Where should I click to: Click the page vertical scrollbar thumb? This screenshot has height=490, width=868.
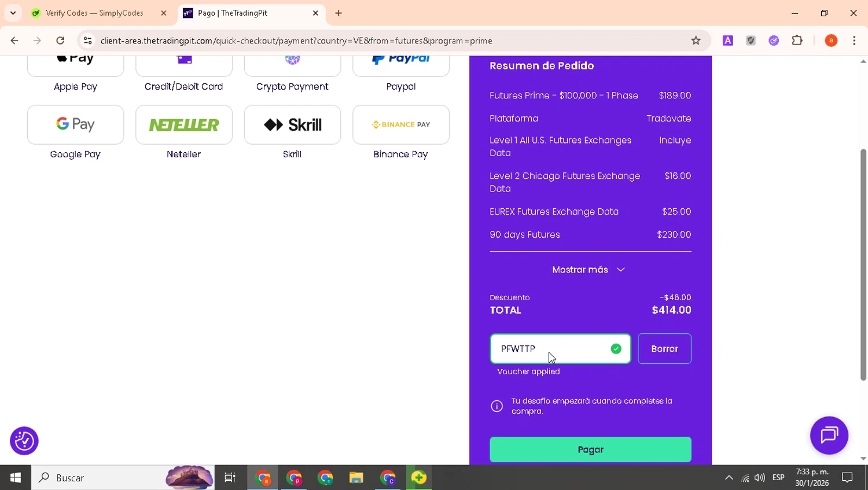click(x=863, y=265)
